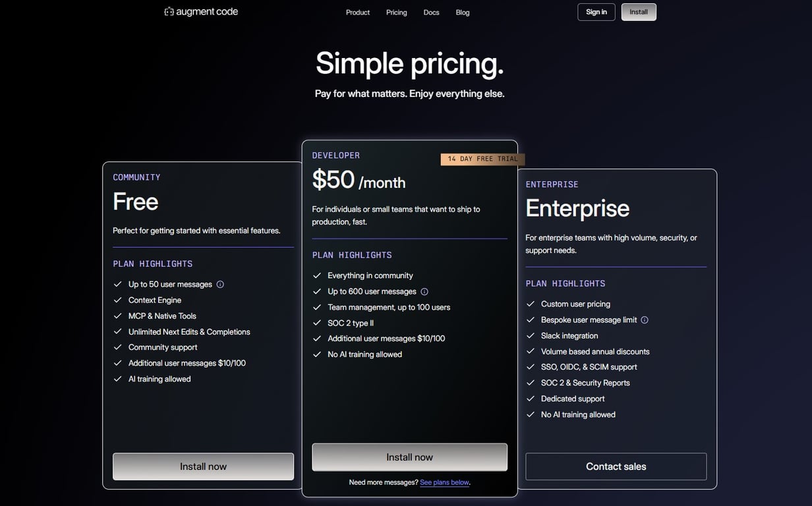The height and width of the screenshot is (506, 812).
Task: Click info icon beside Bespoke user message limit
Action: tap(645, 320)
